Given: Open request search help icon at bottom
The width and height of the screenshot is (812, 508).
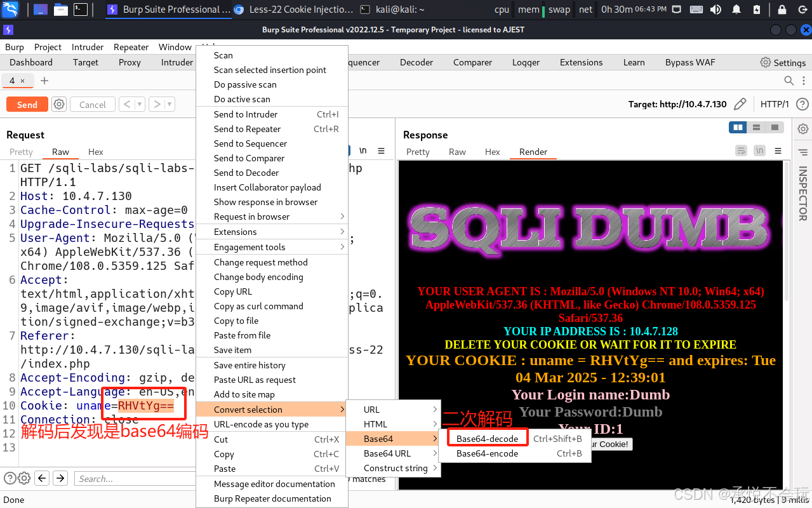Looking at the screenshot, I should tap(10, 478).
